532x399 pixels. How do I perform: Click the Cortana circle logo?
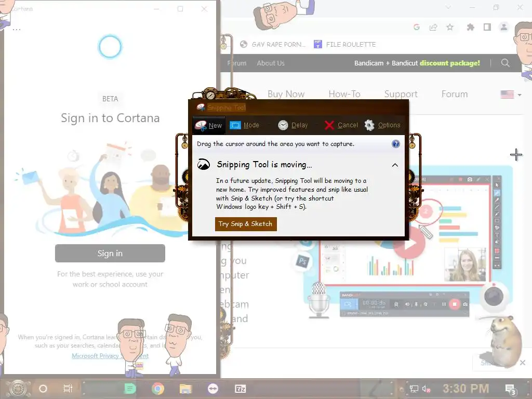click(x=110, y=47)
